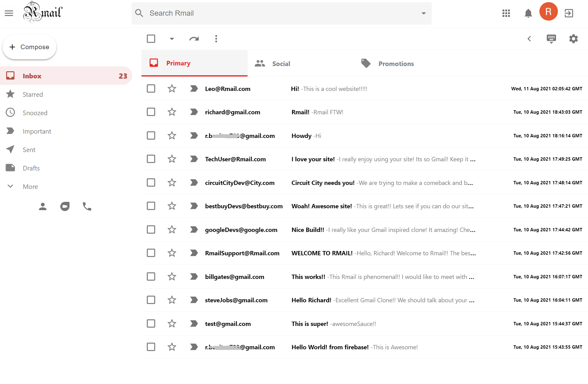Open the hamburger navigation menu
Screen dimensions: 588x384
9,13
